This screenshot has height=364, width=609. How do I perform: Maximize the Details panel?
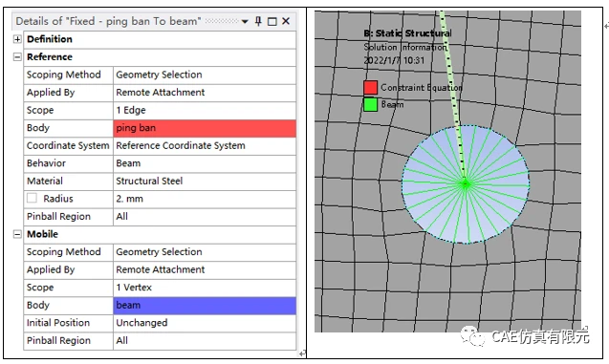pyautogui.click(x=272, y=21)
